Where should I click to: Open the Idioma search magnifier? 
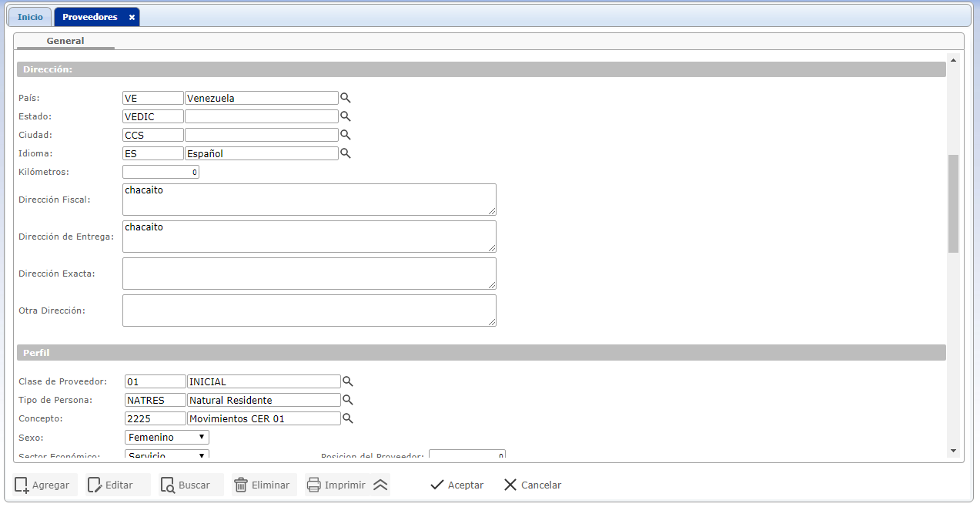[x=346, y=153]
